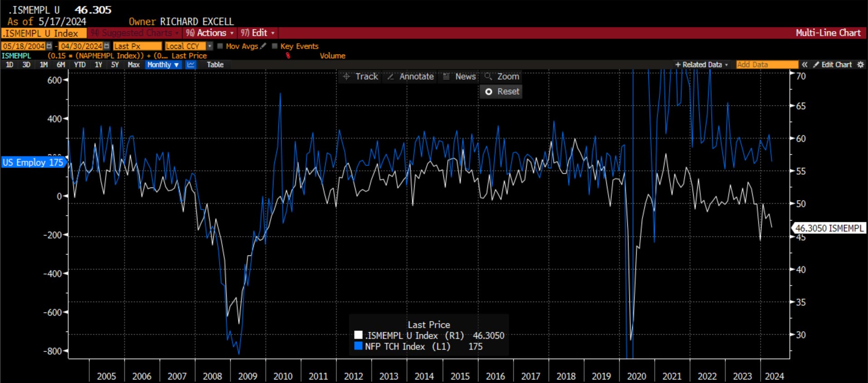The width and height of the screenshot is (868, 383).
Task: Click Owner RICHARD EXCELL text
Action: tap(181, 22)
